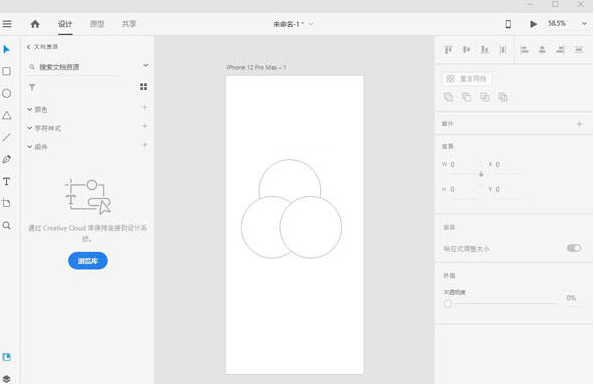Open the Layers panel icon
This screenshot has height=384, width=595.
(x=6, y=379)
